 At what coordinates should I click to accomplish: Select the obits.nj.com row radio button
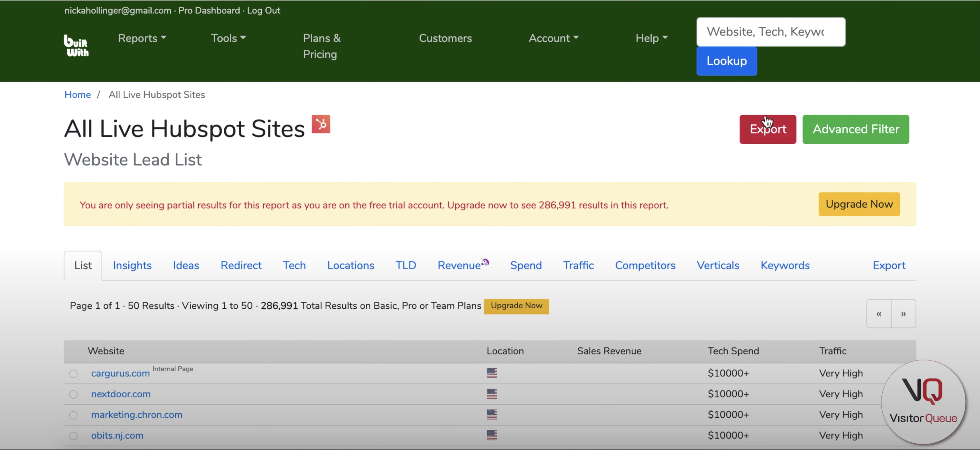[73, 436]
